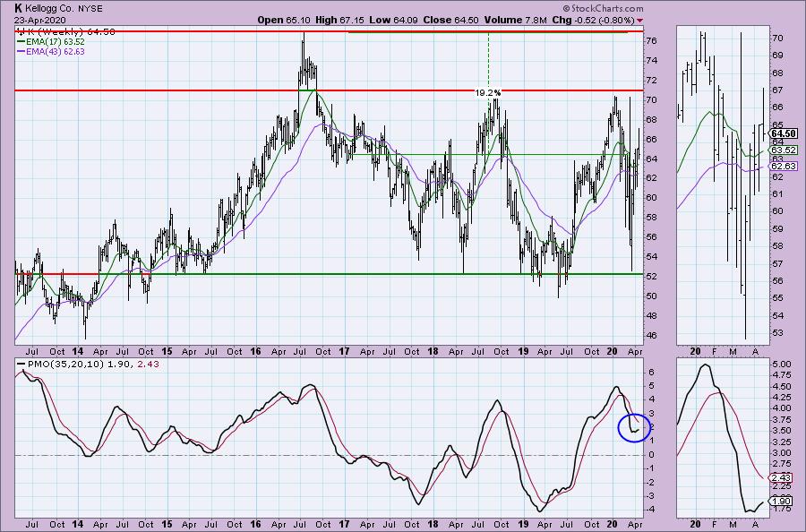Click the Volume 7.8M value
Viewport: 806px width, 532px height.
click(516, 20)
